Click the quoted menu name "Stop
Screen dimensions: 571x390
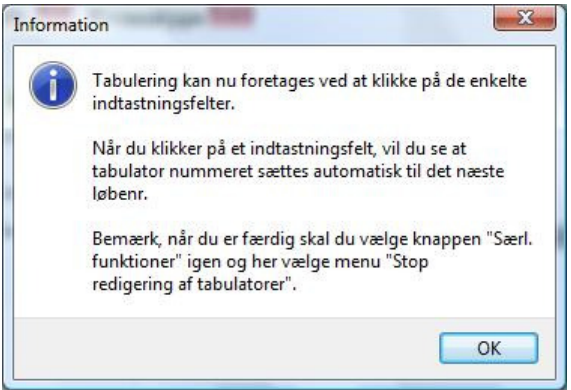point(407,262)
